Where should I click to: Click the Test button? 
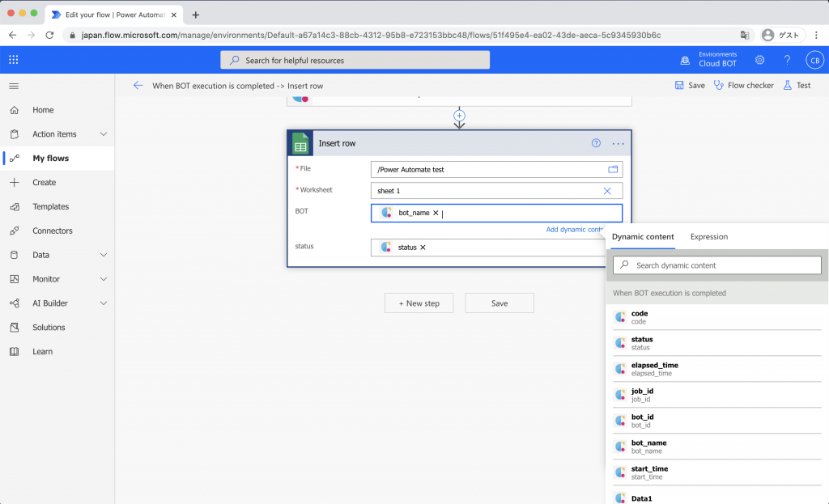(797, 85)
